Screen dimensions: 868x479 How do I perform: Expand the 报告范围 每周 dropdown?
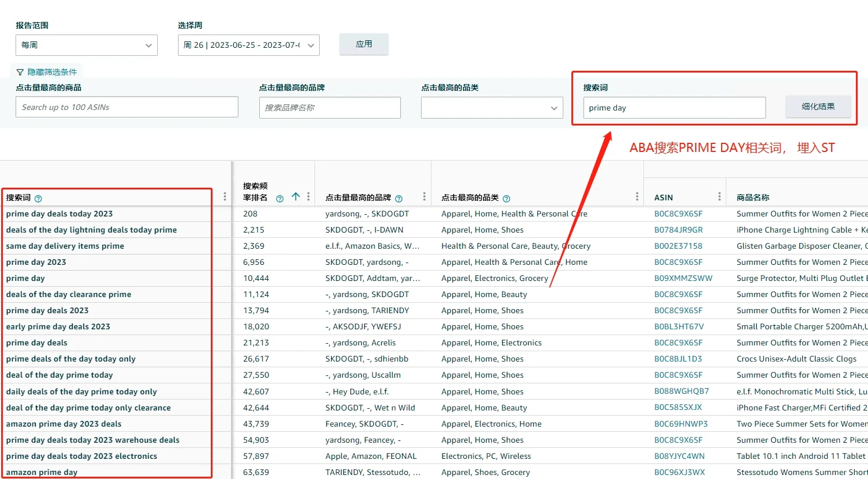(x=86, y=45)
